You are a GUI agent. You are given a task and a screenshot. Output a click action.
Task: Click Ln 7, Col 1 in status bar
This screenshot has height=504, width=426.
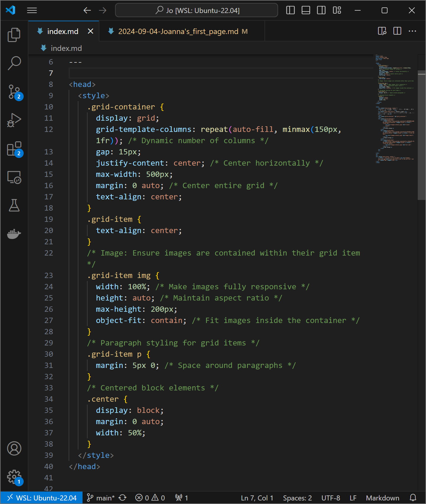257,498
